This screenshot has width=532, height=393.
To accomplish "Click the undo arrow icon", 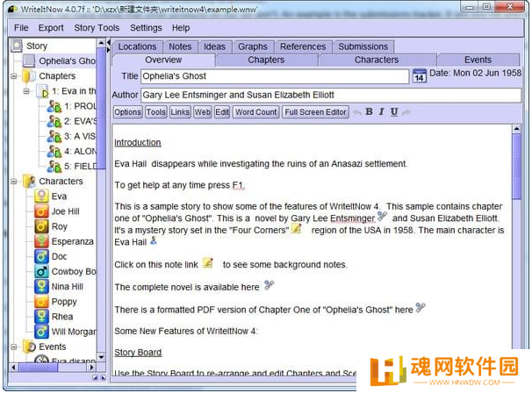I will [x=357, y=112].
